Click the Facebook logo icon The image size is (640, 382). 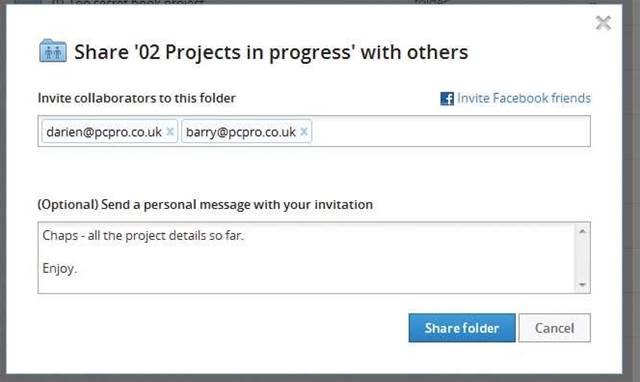pyautogui.click(x=447, y=98)
